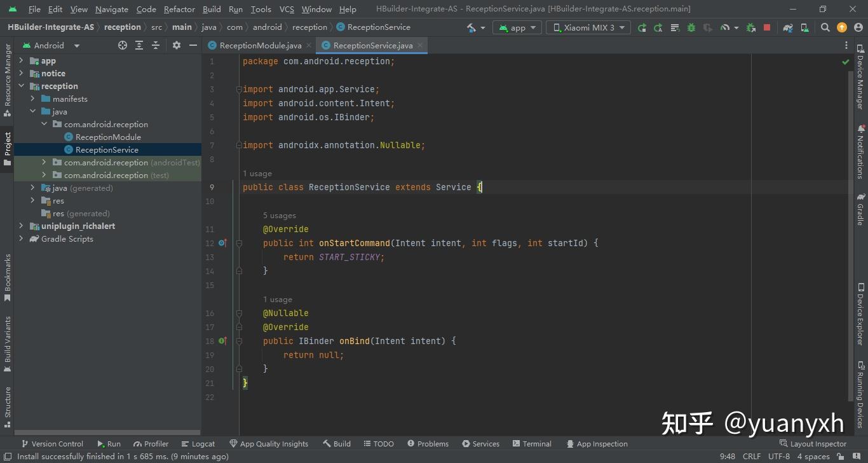Open the Logcat tool window

(x=198, y=444)
